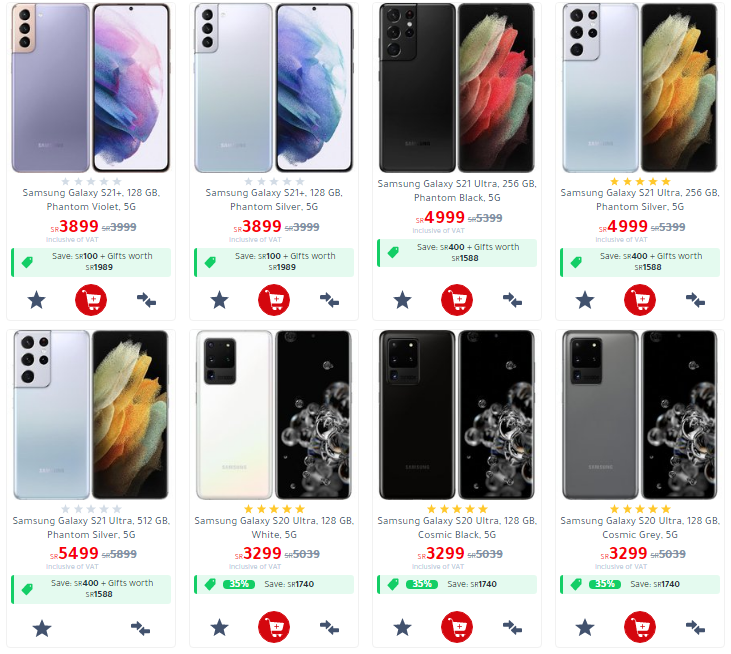Viewport: 731px width, 654px height.
Task: Favorite S20 Ultra Cosmic Grey with star
Action: 585,628
